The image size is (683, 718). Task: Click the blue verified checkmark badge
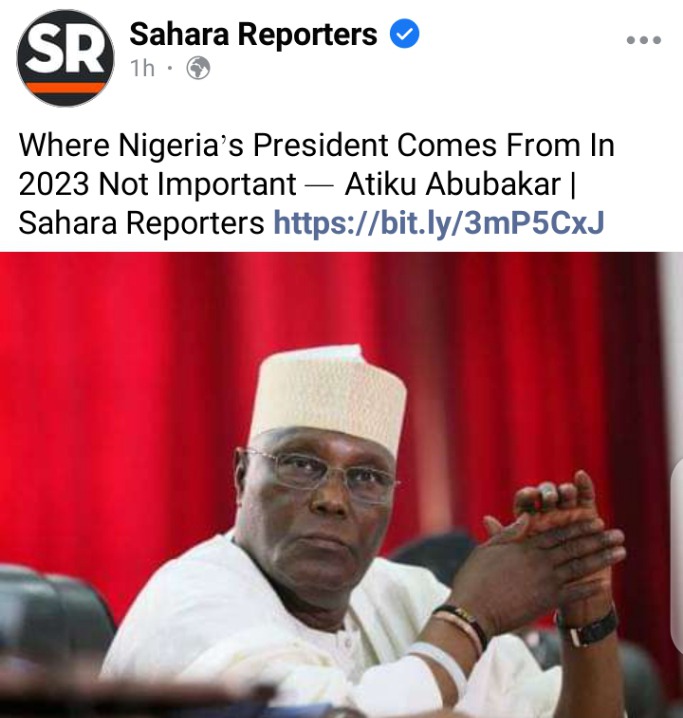[x=404, y=33]
